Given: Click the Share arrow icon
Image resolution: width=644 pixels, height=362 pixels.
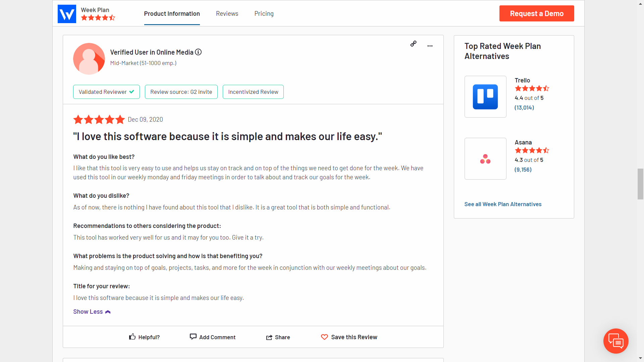Looking at the screenshot, I should [269, 337].
